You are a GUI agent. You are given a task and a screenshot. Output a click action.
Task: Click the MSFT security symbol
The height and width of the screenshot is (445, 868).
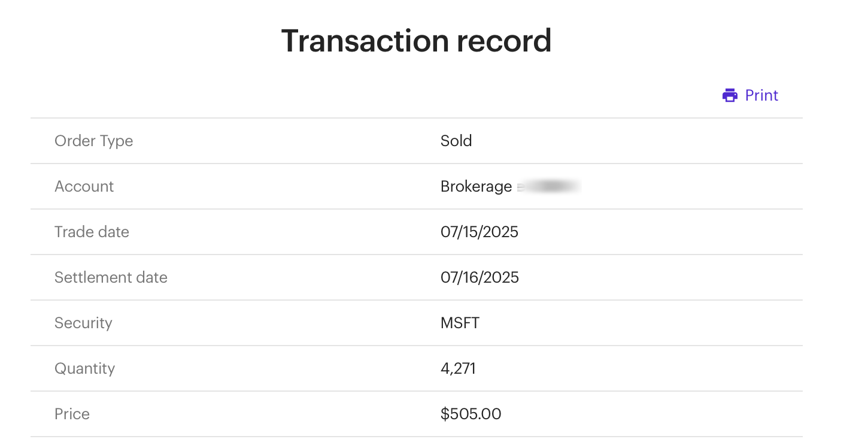[460, 323]
